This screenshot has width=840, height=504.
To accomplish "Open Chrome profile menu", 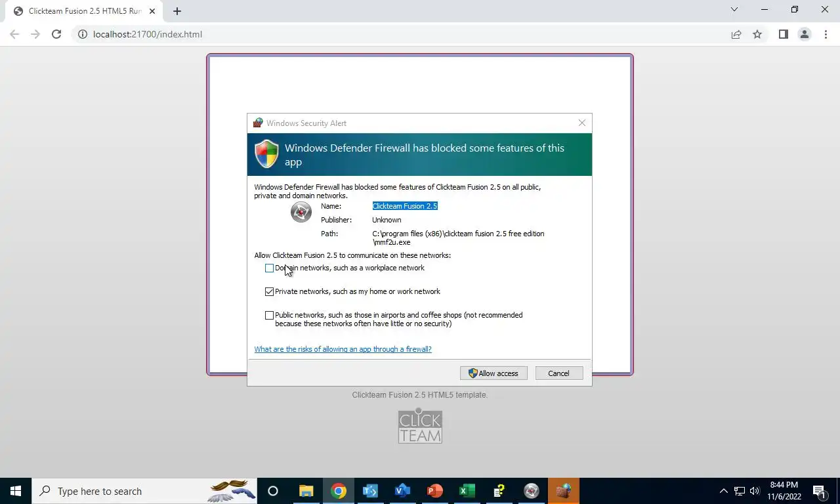I will 804,34.
